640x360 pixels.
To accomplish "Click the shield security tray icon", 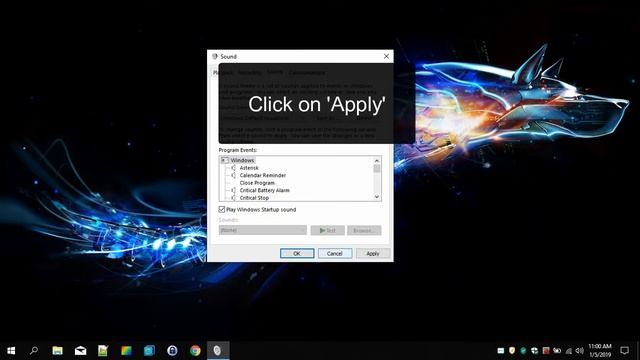I will 512,351.
